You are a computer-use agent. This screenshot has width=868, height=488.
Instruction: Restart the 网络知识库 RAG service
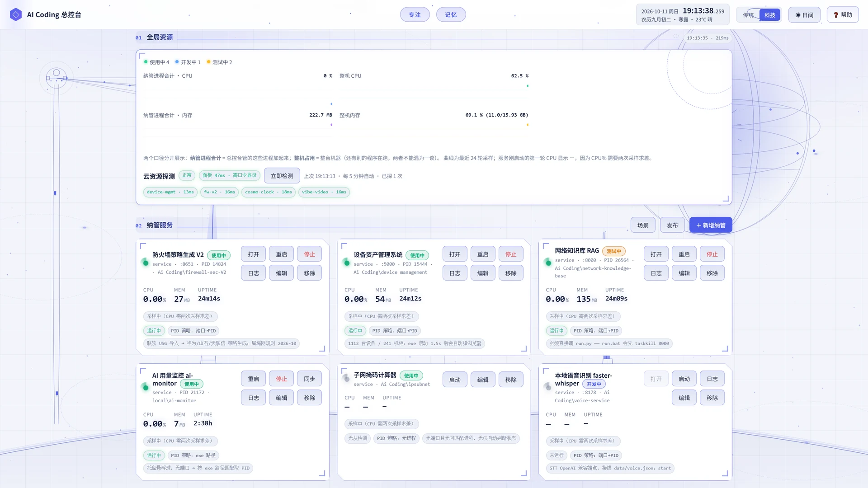tap(684, 254)
